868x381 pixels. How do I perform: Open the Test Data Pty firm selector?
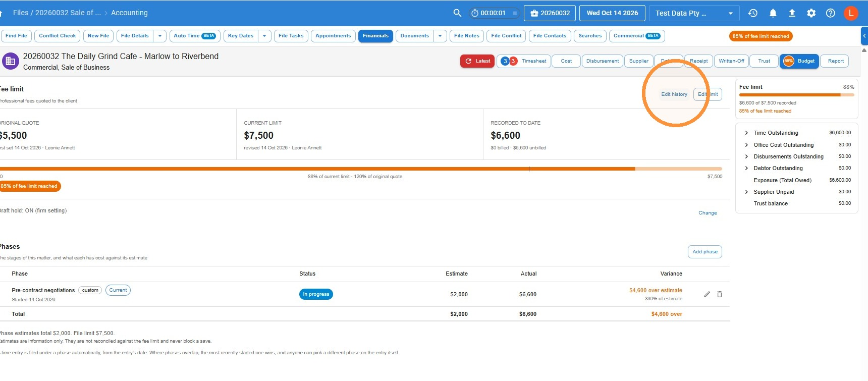point(694,13)
